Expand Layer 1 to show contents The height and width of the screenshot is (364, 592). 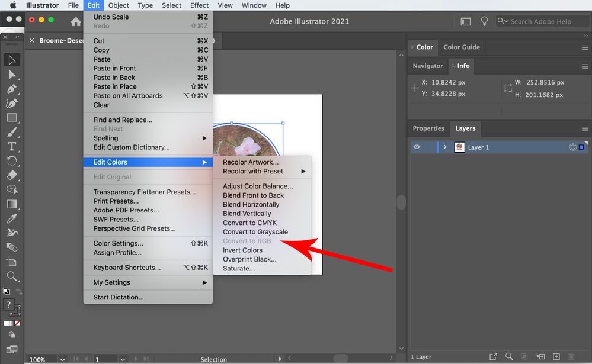(444, 147)
